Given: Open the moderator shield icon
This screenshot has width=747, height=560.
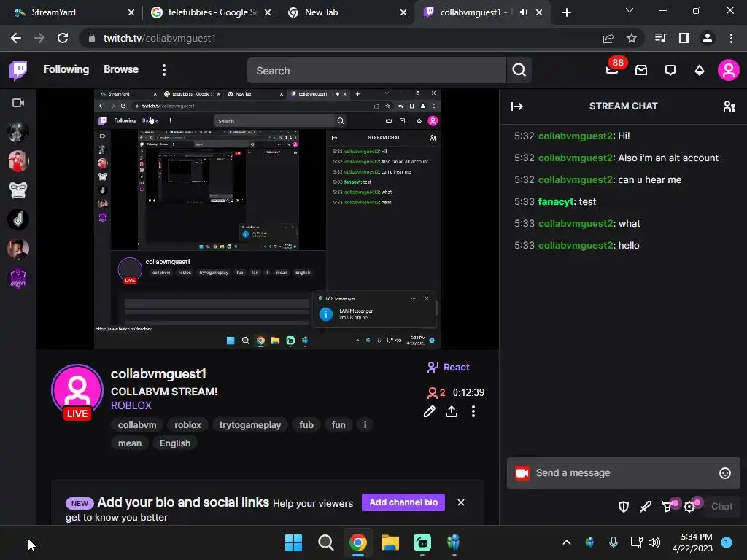Looking at the screenshot, I should click(624, 507).
